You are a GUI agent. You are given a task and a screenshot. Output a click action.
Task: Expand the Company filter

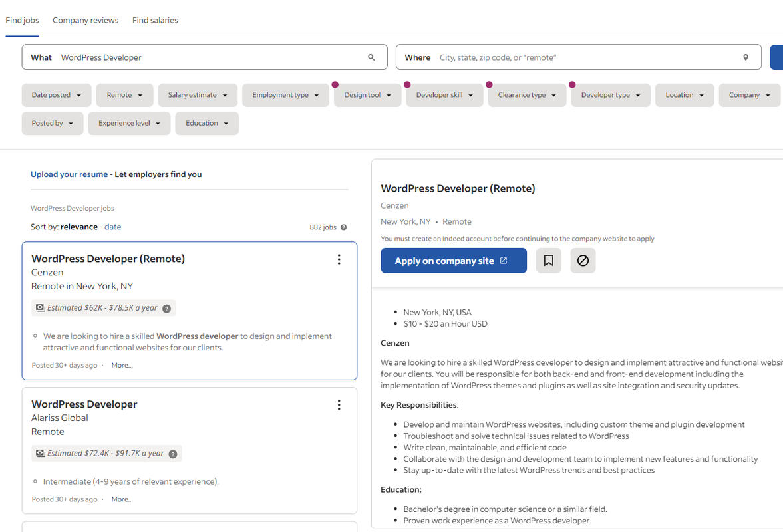[750, 95]
